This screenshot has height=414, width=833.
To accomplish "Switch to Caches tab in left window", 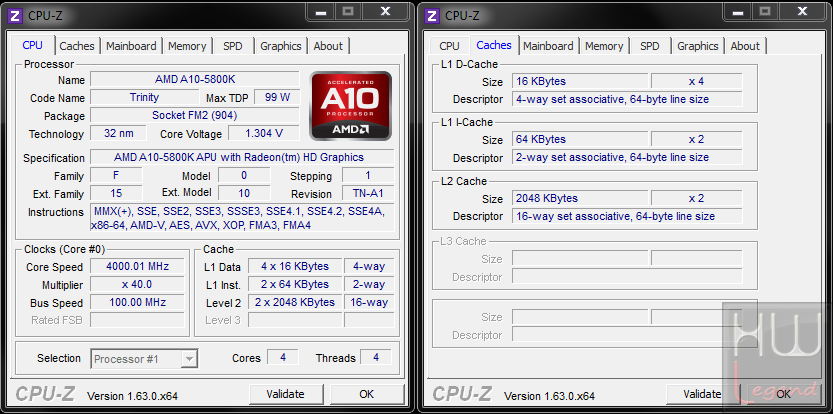I will pyautogui.click(x=77, y=46).
